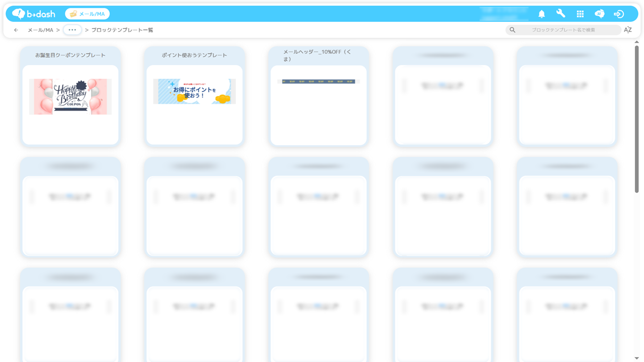Click the Happy Birthday coupon banner image
This screenshot has height=362, width=644.
click(x=70, y=96)
